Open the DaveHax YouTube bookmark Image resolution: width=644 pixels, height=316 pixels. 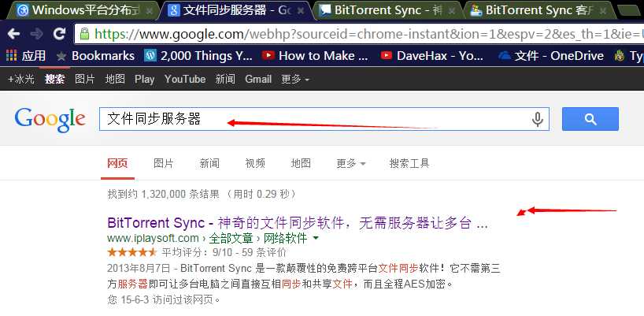coord(432,55)
